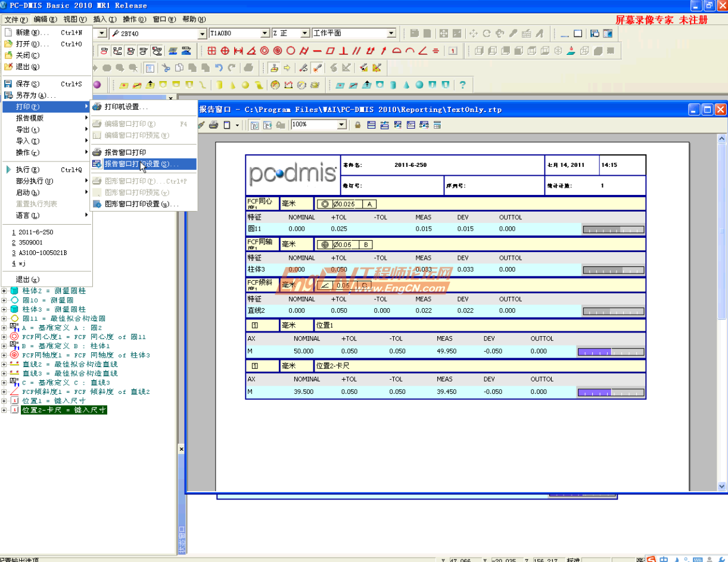Click the printer icon in report window toolbar
The height and width of the screenshot is (562, 728).
click(213, 125)
